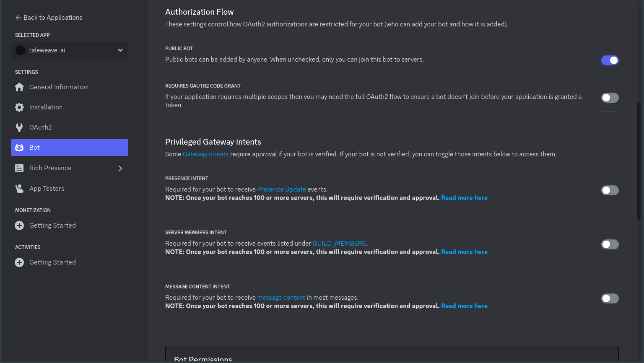This screenshot has height=363, width=644.
Task: Click the Monetization Getting Started plus icon
Action: point(19,226)
